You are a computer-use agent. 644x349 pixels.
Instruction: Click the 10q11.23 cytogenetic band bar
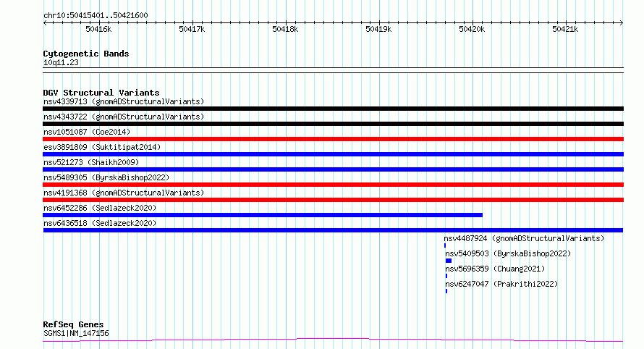[333, 70]
